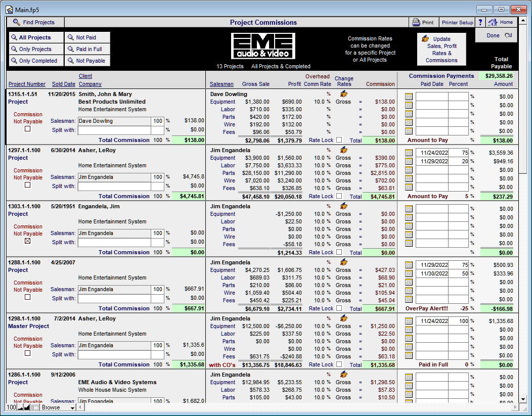The image size is (532, 416).
Task: Click Dave Dowling salesman field
Action: point(114,121)
